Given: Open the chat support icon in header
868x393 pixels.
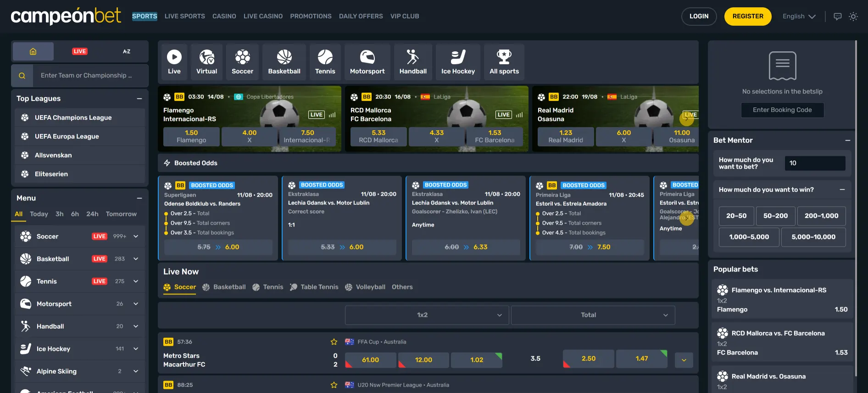Looking at the screenshot, I should tap(837, 17).
